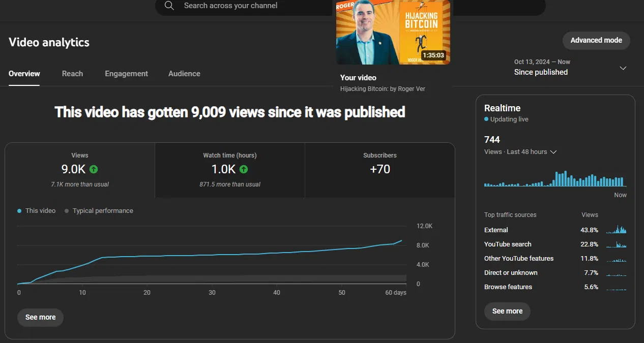The width and height of the screenshot is (644, 343).
Task: Click the External traffic source row
Action: click(555, 230)
